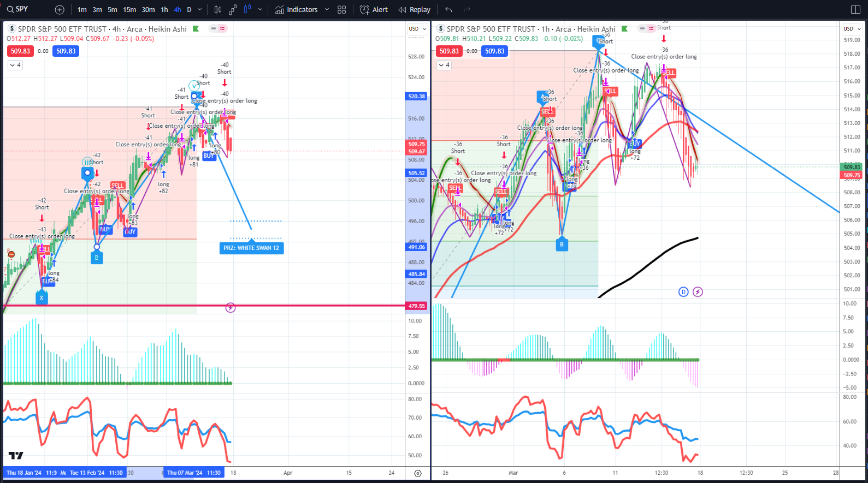Click the 491.06 blue price label
Screen dimensions: 868x483
(417, 247)
